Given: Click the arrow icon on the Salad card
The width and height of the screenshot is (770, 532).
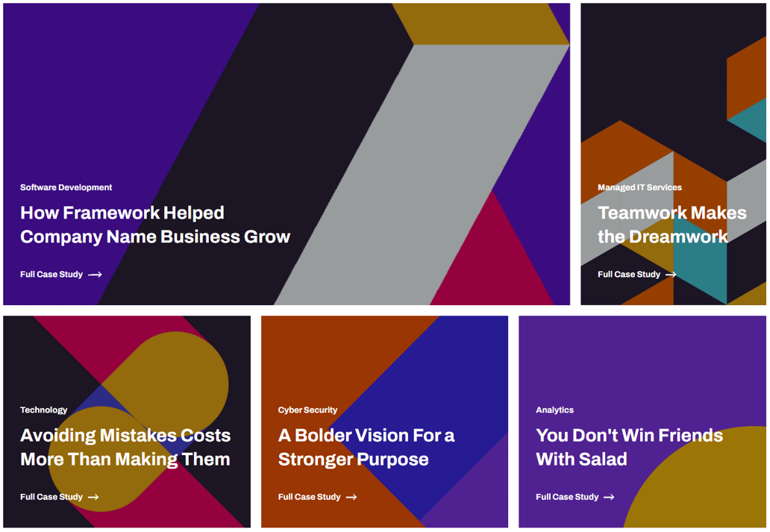Looking at the screenshot, I should click(609, 497).
